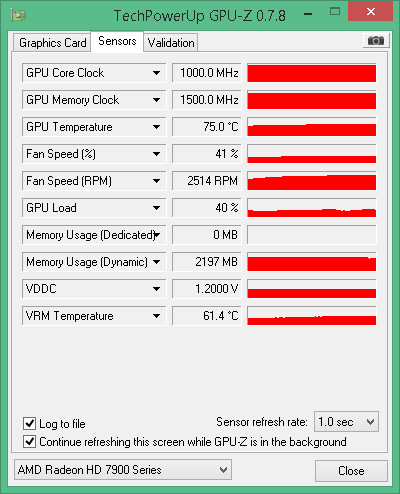Click the GPU Memory Clock history graph
This screenshot has height=494, width=400.
tap(312, 100)
